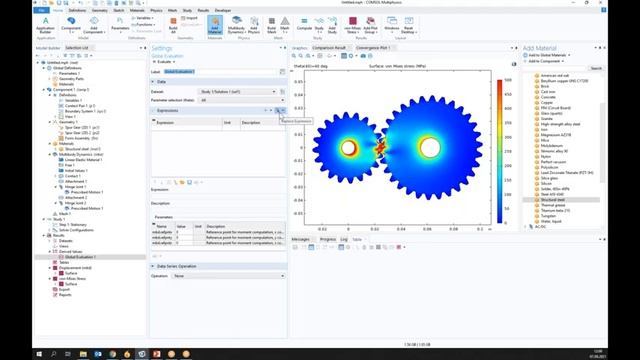This screenshot has width=640, height=360.
Task: Select Structural steel in the material list
Action: [x=552, y=200]
